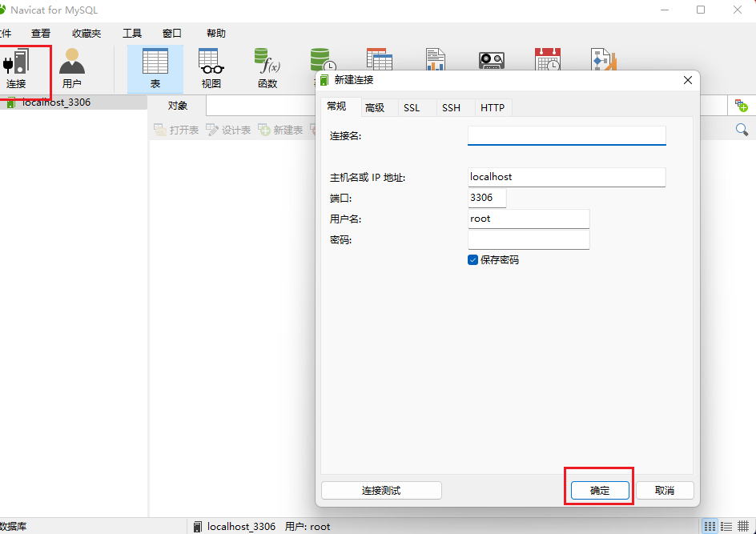Screen dimensions: 756x534
Task: Click the 取消 button
Action: pyautogui.click(x=665, y=491)
